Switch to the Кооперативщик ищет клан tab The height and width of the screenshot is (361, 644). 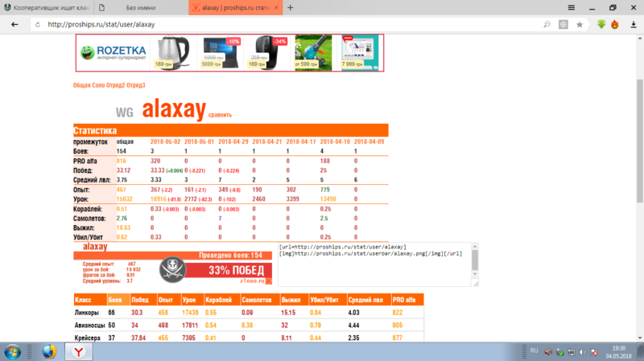click(47, 7)
